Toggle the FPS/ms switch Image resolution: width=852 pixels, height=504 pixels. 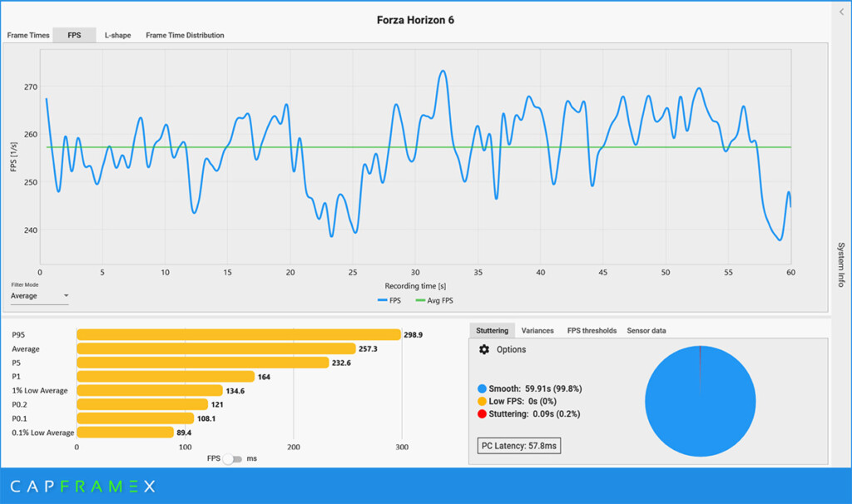pyautogui.click(x=233, y=459)
